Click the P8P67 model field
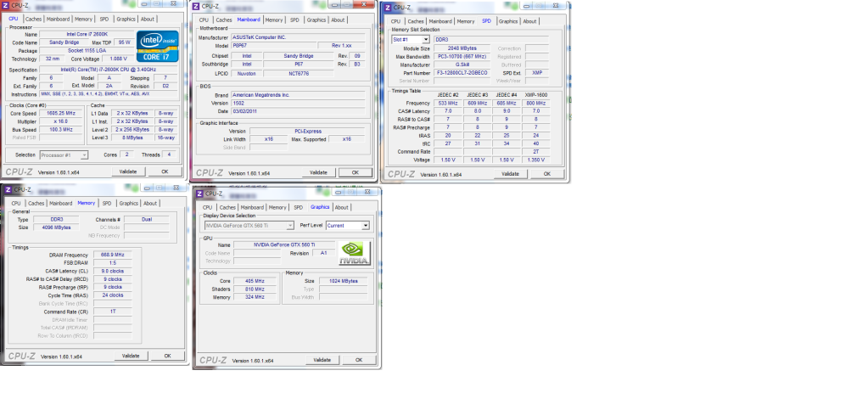 273,46
